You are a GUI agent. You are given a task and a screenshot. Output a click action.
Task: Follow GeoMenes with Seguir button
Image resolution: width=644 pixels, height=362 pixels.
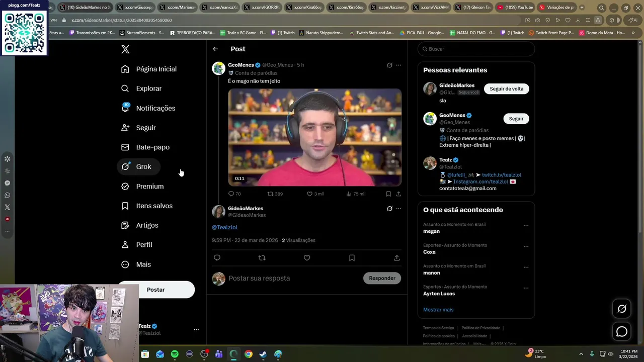[516, 119]
